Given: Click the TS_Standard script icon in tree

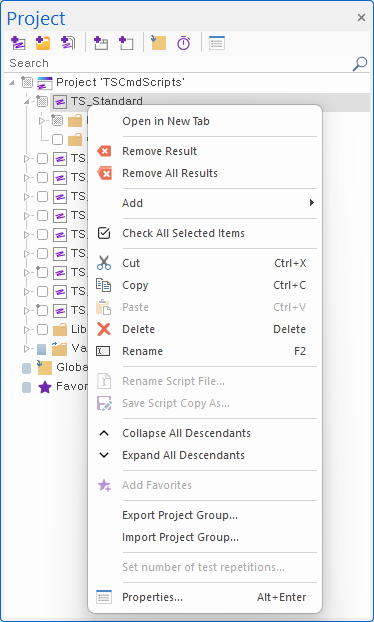Looking at the screenshot, I should point(60,102).
